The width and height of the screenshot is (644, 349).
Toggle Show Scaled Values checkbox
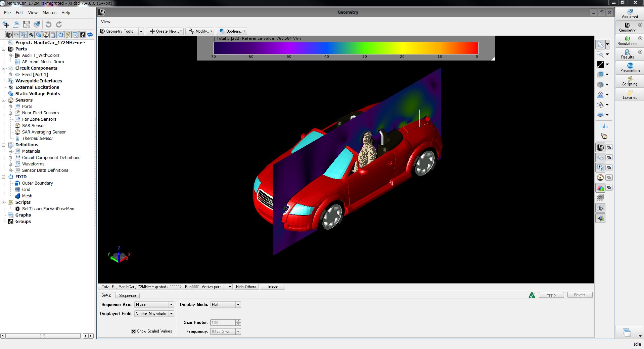134,331
